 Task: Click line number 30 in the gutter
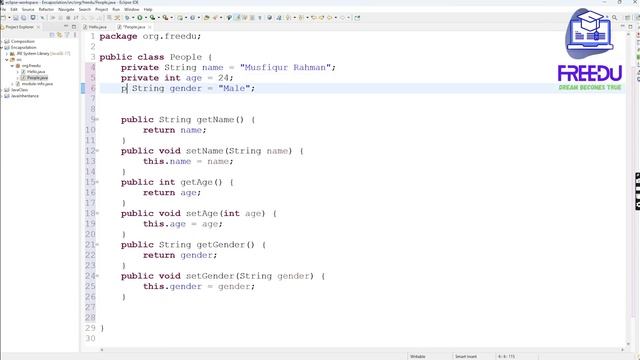(x=90, y=338)
